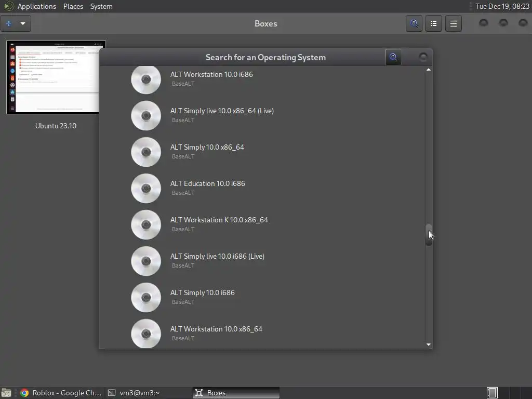Click the Ubuntu 23.10 label under the thumbnail

(x=56, y=126)
